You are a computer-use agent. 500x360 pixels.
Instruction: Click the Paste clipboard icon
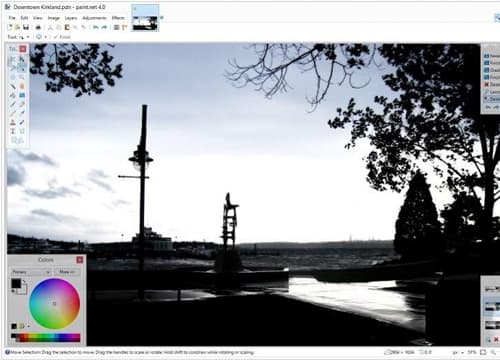(x=67, y=27)
